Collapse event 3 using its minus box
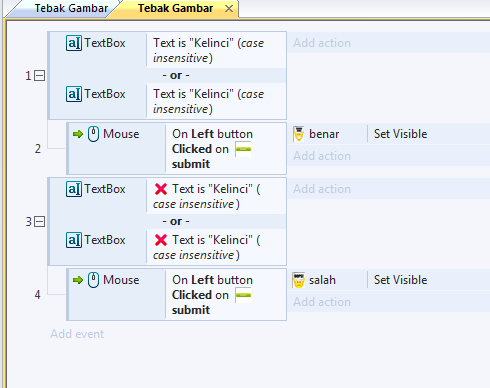 [x=40, y=222]
